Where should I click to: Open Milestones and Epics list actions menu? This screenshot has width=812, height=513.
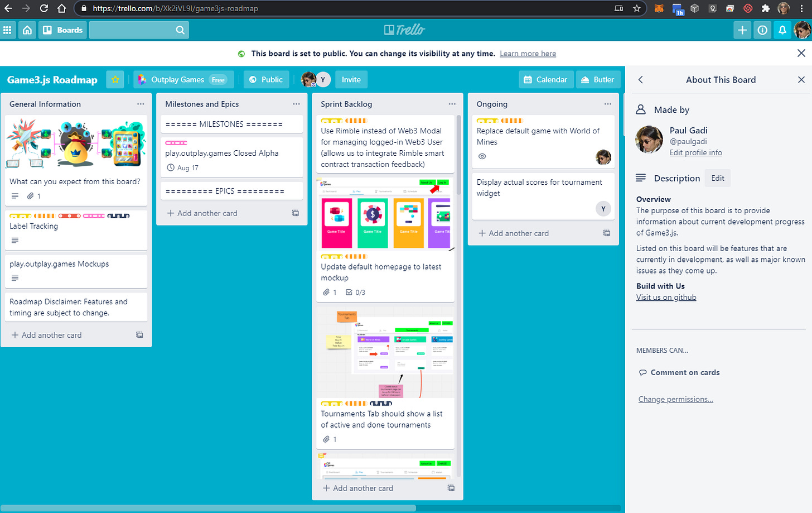[296, 104]
